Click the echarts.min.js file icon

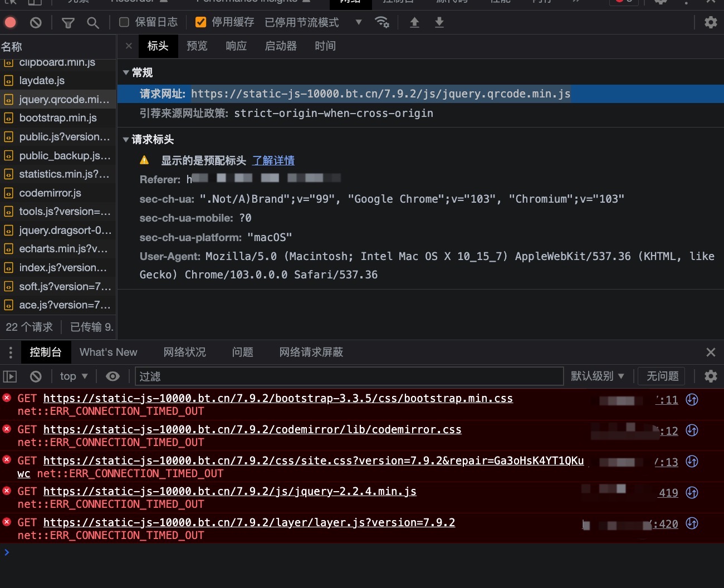coord(8,249)
